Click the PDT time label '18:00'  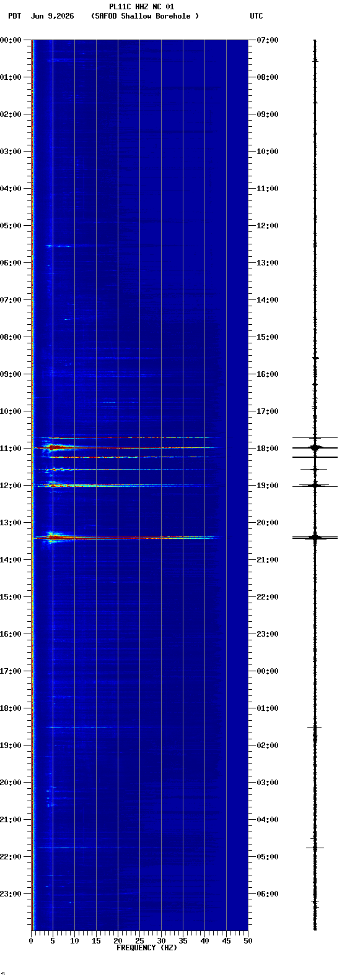coord(11,708)
